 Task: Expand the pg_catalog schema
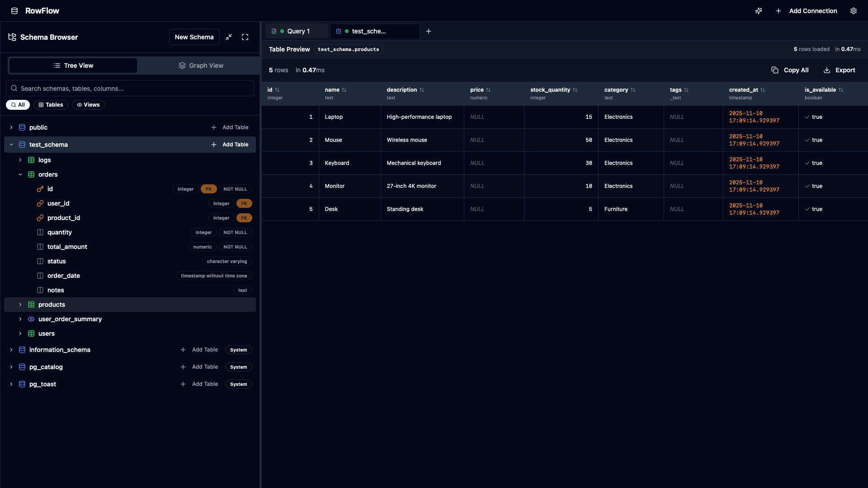pos(11,367)
